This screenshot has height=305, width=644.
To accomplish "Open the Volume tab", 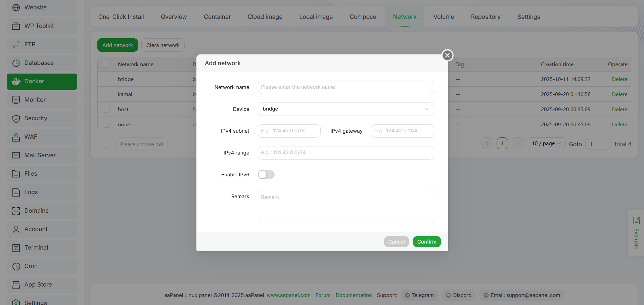I will click(444, 17).
